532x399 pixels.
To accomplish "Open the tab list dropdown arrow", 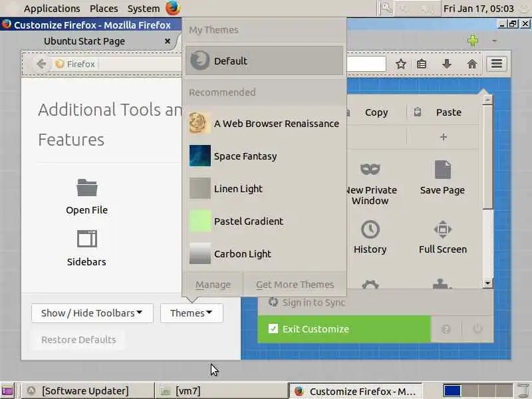I will pos(495,41).
